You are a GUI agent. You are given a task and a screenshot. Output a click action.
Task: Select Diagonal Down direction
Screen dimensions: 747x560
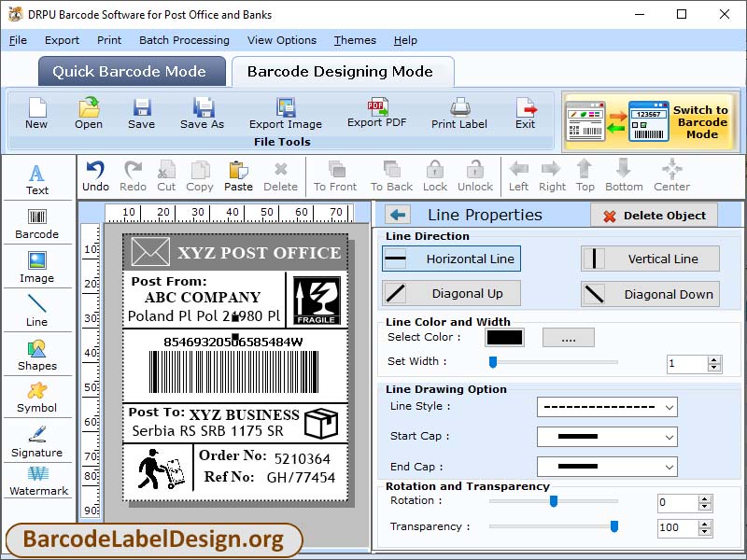point(650,294)
